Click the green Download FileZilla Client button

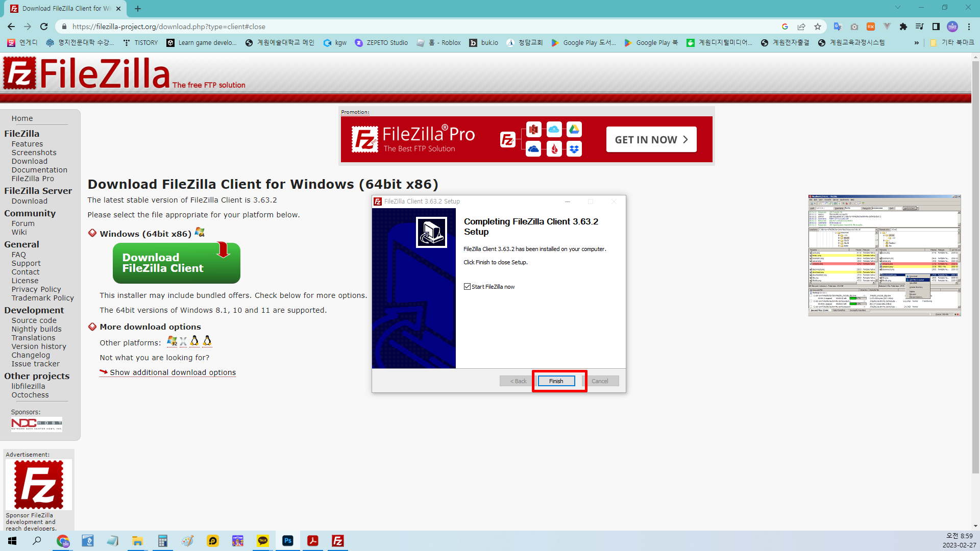(176, 263)
